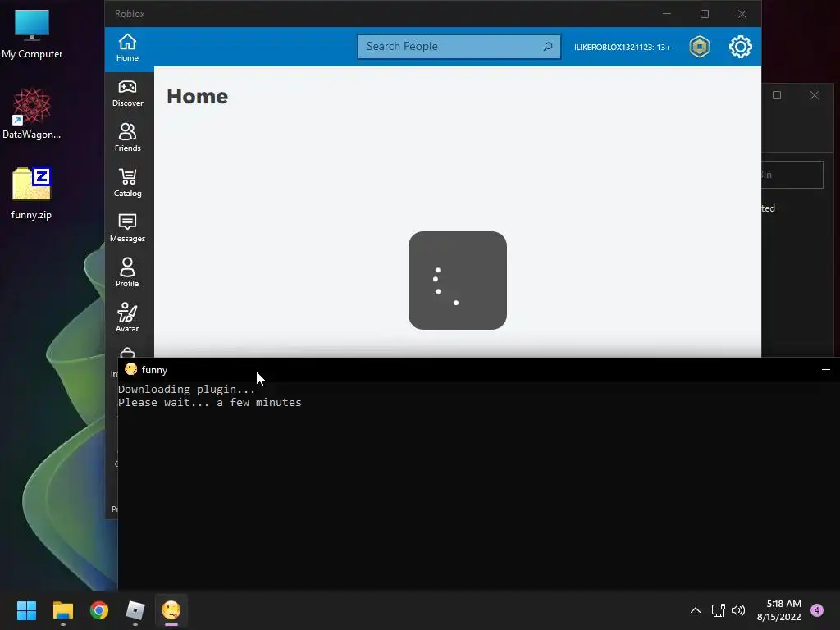
Task: Open the clock and date flyout
Action: pos(779,610)
